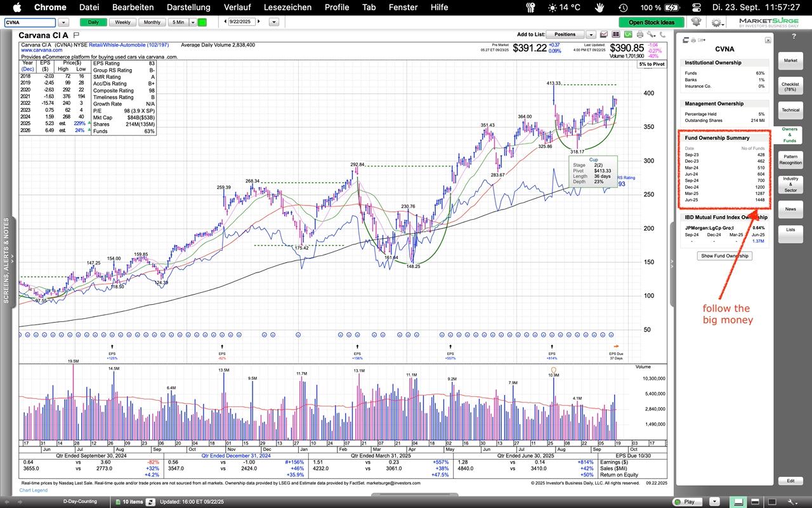Click the help question mark icon
The image size is (812, 508).
tap(793, 37)
